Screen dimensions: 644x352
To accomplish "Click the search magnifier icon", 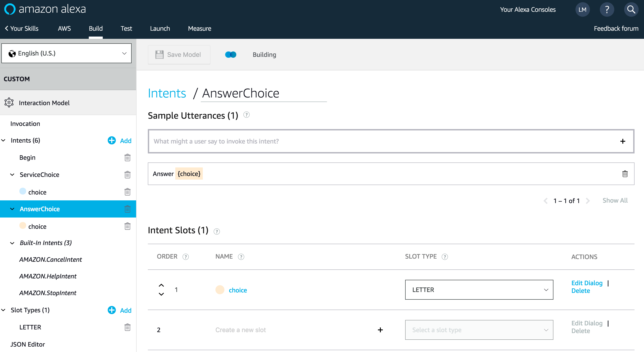I will click(631, 9).
